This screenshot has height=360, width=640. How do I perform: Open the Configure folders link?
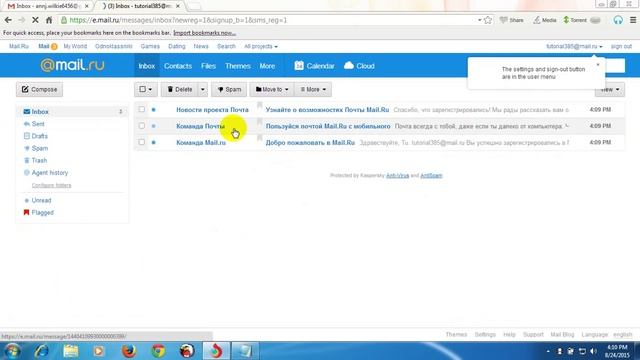pos(51,185)
